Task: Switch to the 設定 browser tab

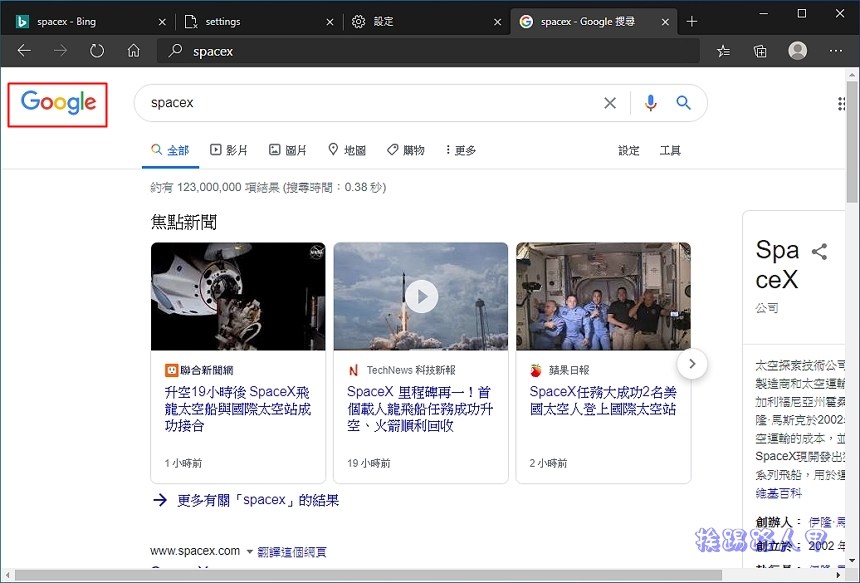Action: tap(426, 21)
